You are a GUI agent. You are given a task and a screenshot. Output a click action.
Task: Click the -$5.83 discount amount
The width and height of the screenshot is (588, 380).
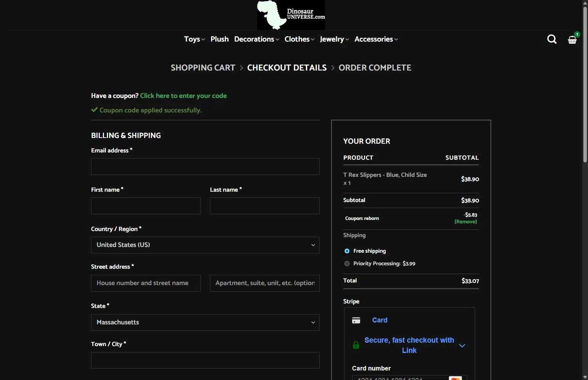click(470, 215)
